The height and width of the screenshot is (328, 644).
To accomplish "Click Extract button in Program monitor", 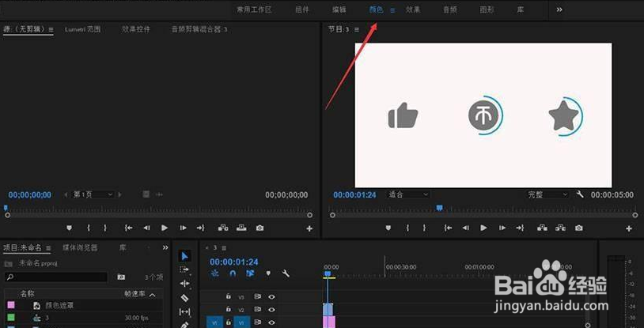I will click(561, 228).
